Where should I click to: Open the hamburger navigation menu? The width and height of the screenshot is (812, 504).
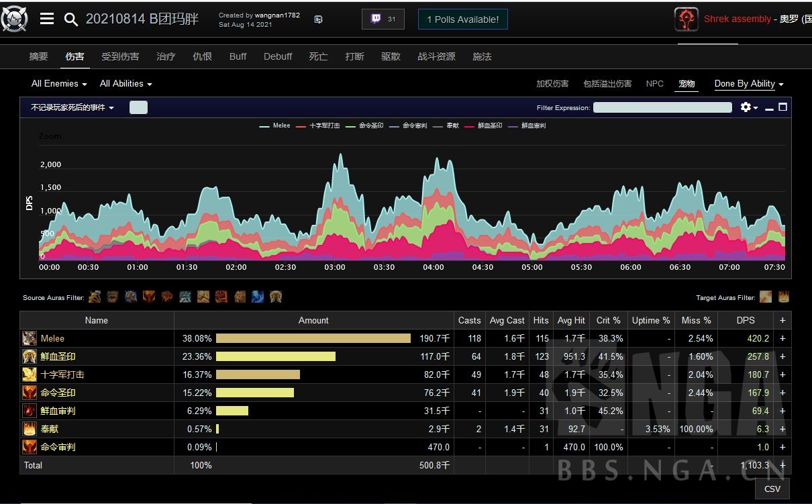pos(47,19)
